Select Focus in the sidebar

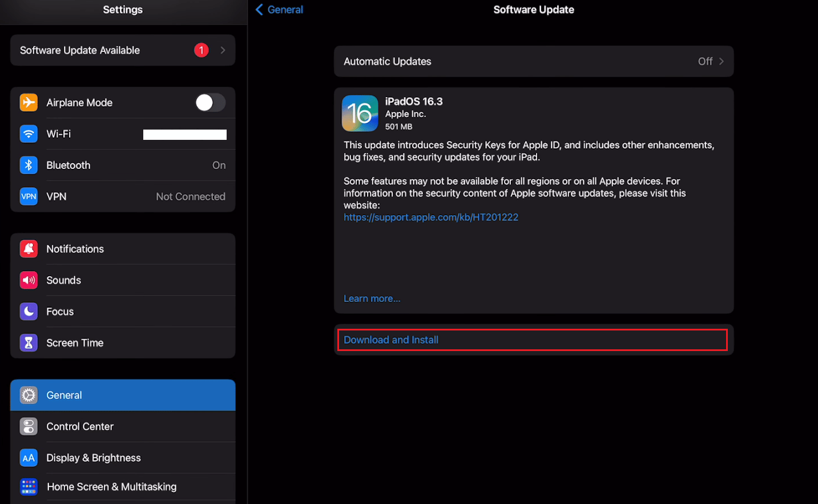[123, 312]
